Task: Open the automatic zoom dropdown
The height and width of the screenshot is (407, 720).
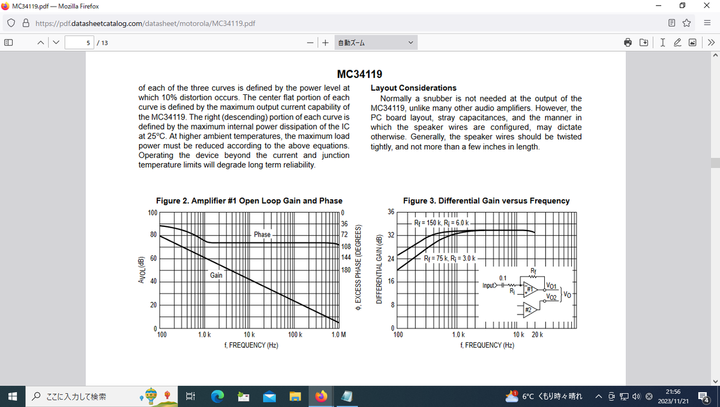Action: pyautogui.click(x=376, y=43)
